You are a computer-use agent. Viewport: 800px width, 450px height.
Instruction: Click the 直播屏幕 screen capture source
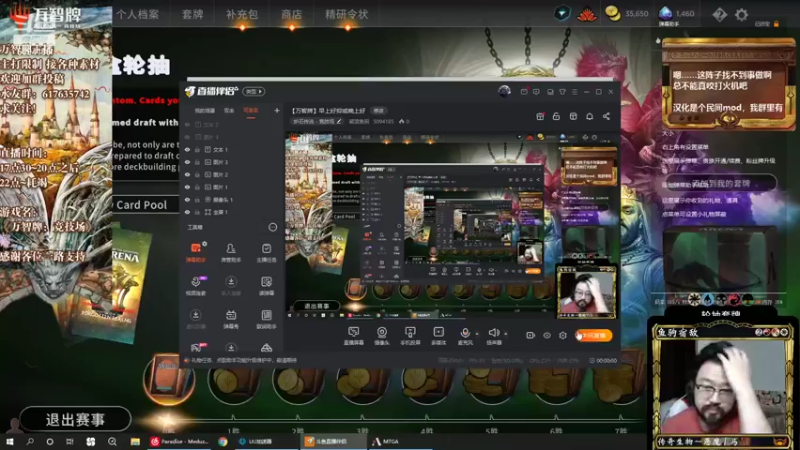click(353, 336)
